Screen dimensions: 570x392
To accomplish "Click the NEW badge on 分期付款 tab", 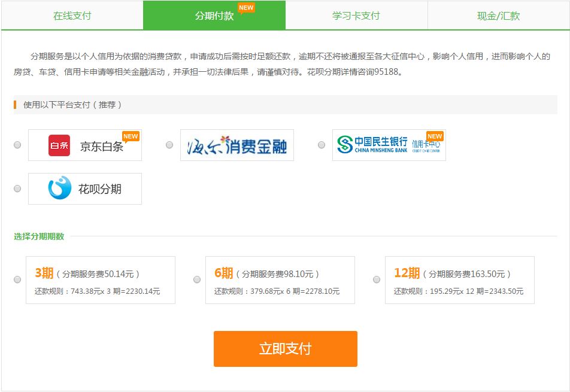I will 246,8.
